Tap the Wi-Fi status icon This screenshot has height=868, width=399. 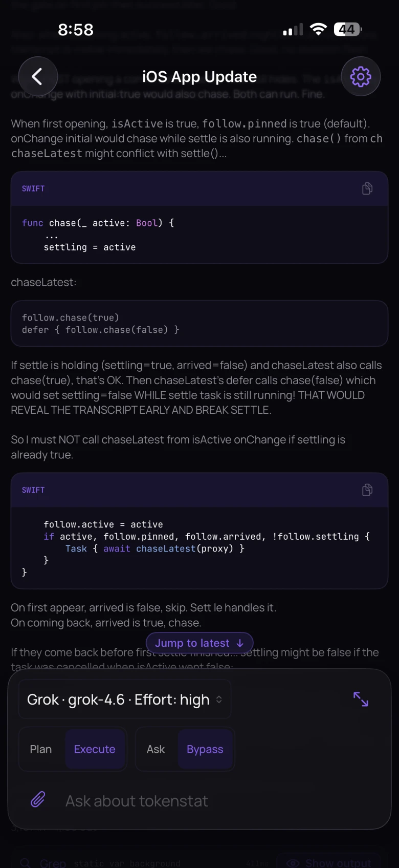[318, 30]
